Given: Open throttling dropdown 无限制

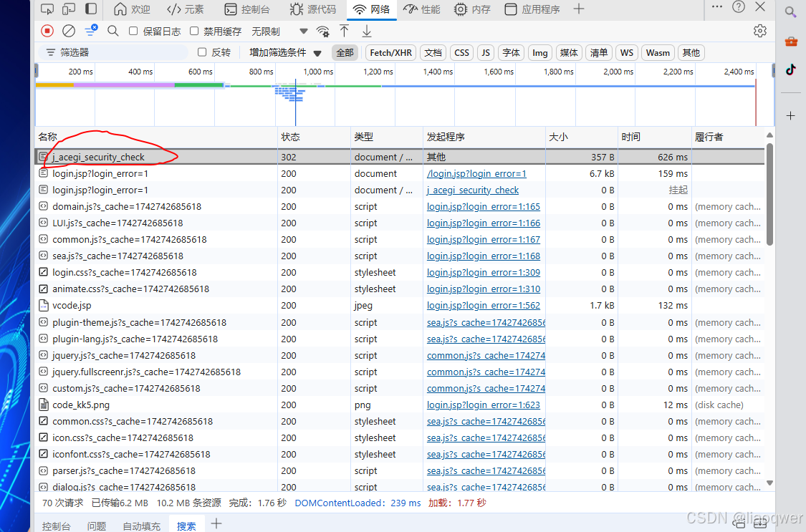Looking at the screenshot, I should [x=279, y=32].
